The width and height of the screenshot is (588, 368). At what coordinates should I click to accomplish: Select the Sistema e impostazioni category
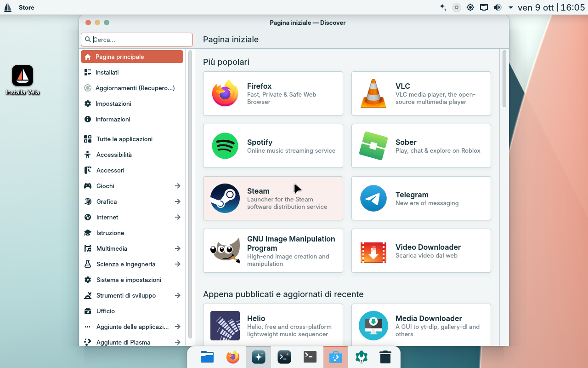click(x=132, y=280)
